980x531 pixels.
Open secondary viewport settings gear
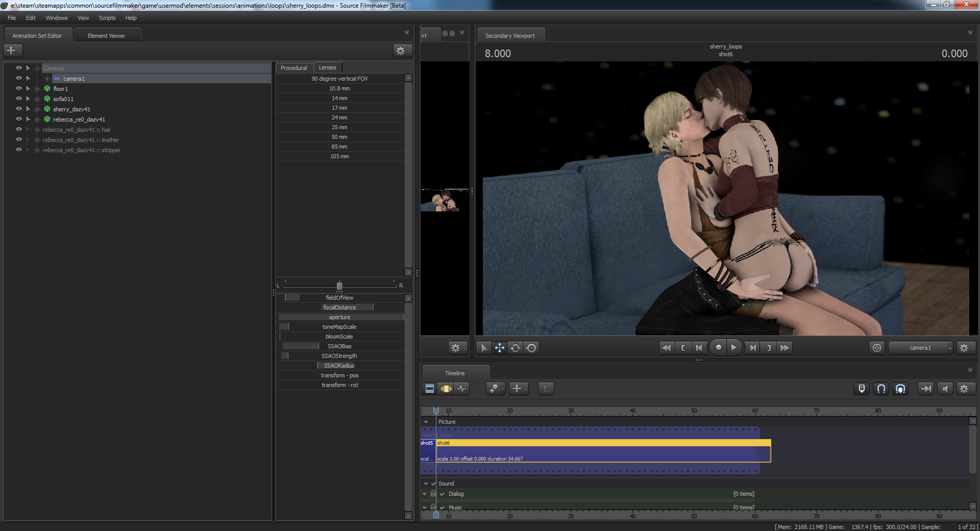pyautogui.click(x=965, y=348)
